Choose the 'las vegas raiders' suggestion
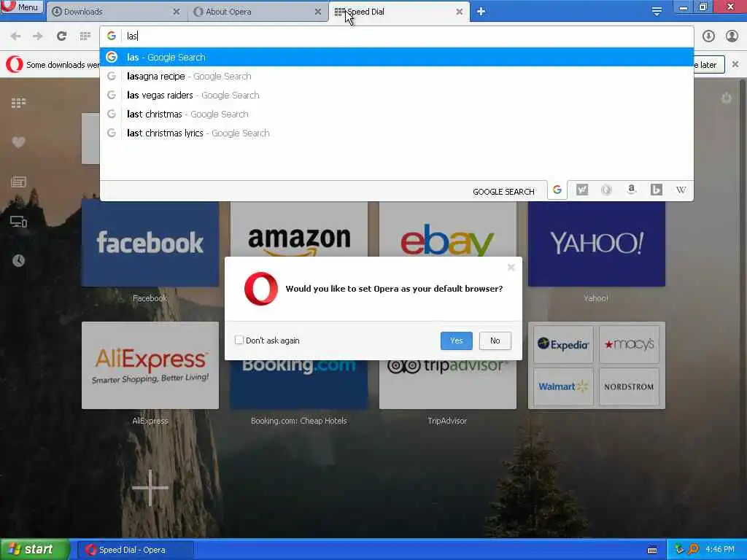This screenshot has height=560, width=747. [396, 96]
